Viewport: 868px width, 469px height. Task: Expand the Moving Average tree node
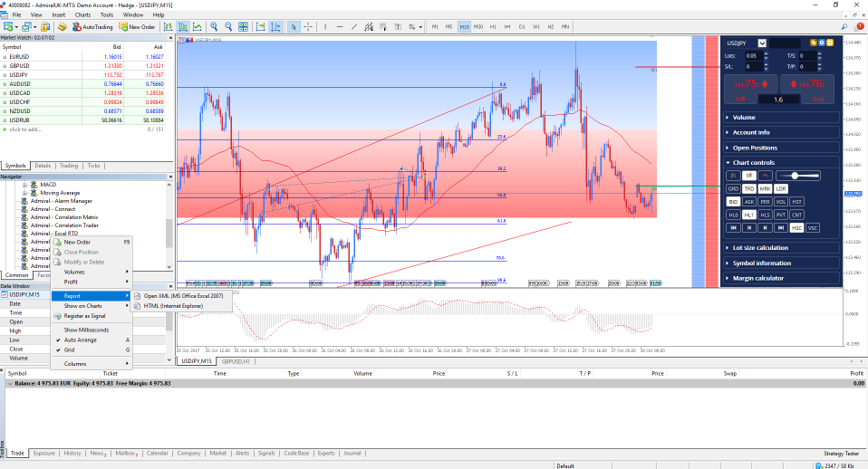[24, 193]
